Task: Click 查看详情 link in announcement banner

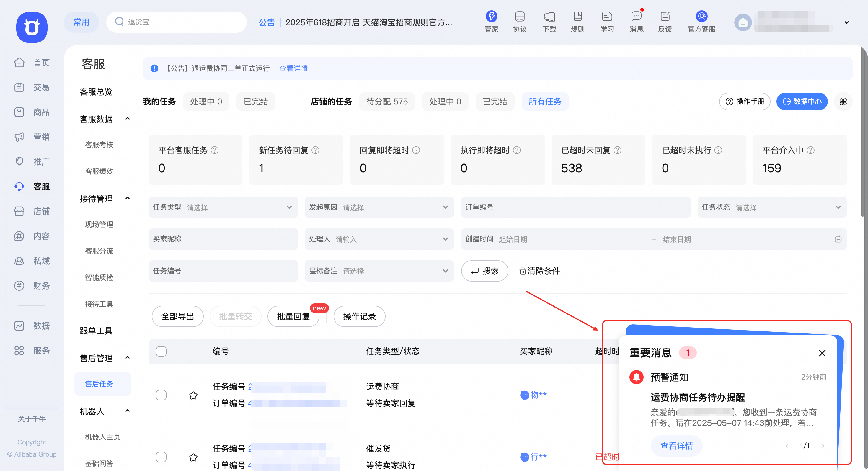Action: click(293, 68)
